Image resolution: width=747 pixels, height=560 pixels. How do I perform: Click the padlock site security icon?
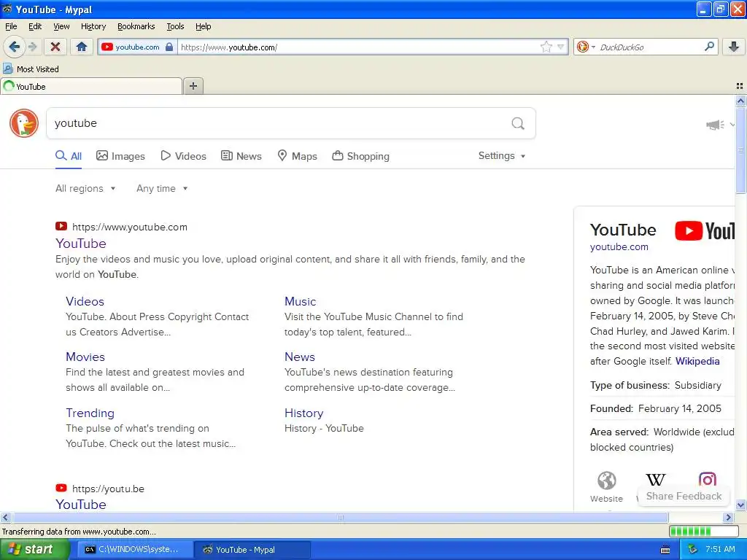(x=169, y=47)
